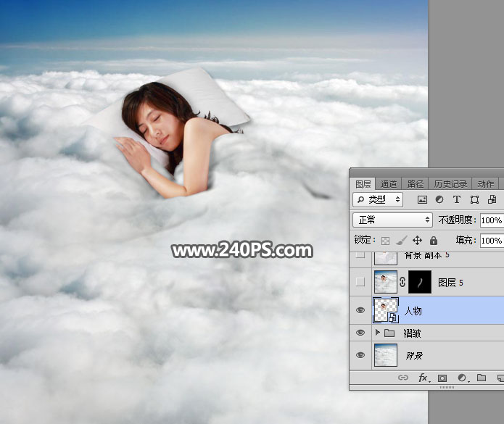Switch to the 图层 tab
The width and height of the screenshot is (504, 424).
(363, 184)
